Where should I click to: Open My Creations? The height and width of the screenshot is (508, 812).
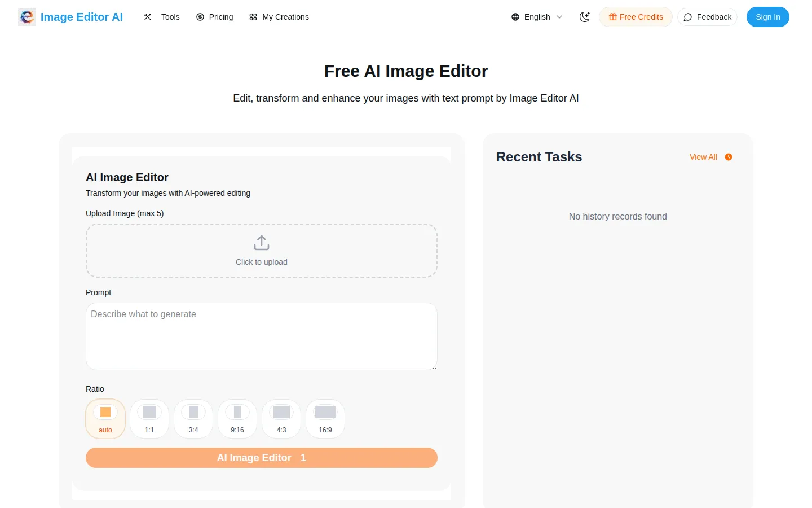(x=279, y=17)
